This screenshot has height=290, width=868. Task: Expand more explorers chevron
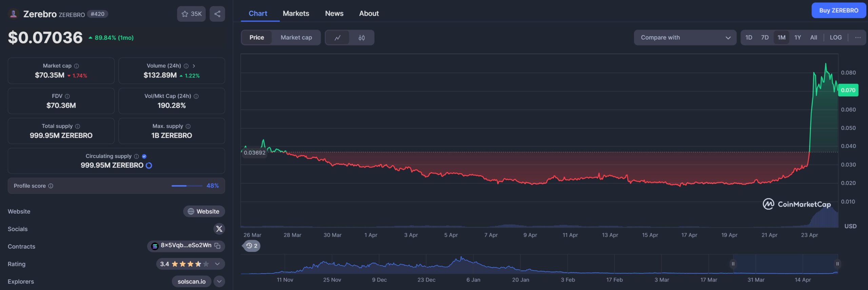pyautogui.click(x=219, y=282)
